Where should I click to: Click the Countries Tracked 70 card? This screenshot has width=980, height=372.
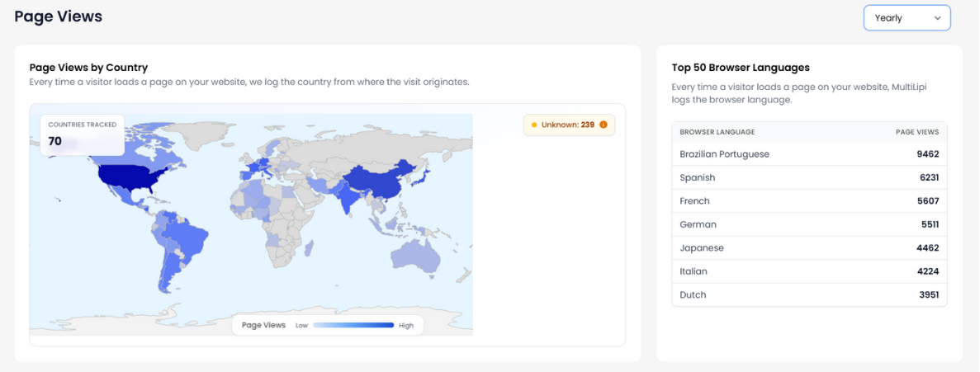point(83,134)
